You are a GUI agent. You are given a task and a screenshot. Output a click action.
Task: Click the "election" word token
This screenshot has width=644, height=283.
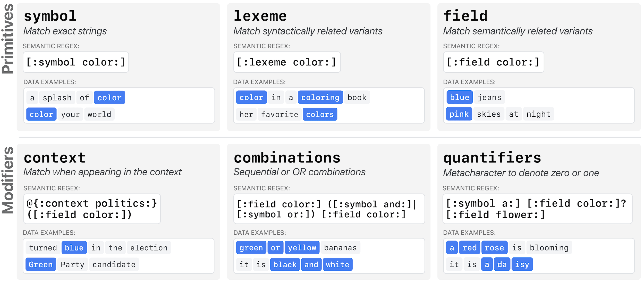coord(149,248)
